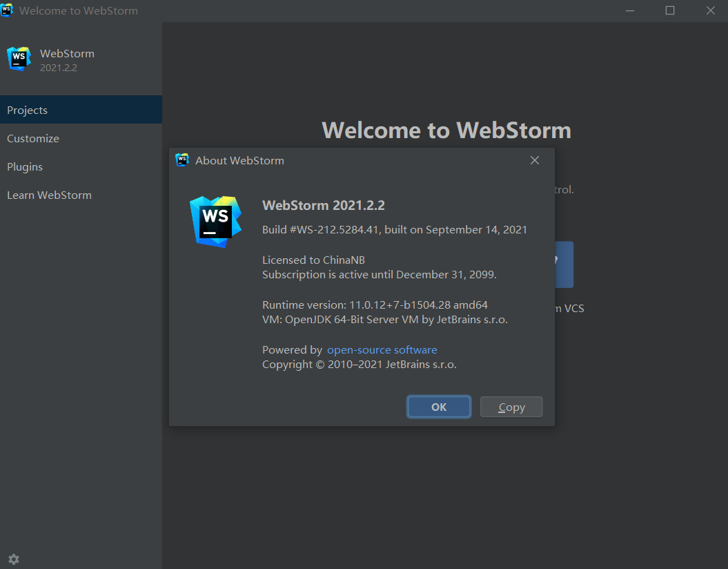This screenshot has height=569, width=728.
Task: Click the WebStorm logo in the sidebar header
Action: 19,59
